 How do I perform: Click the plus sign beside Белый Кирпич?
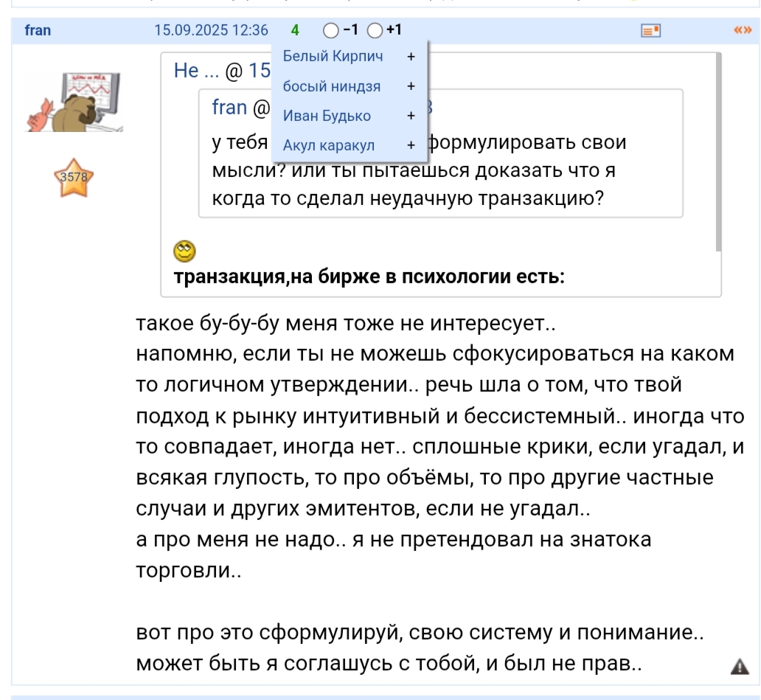coord(411,57)
